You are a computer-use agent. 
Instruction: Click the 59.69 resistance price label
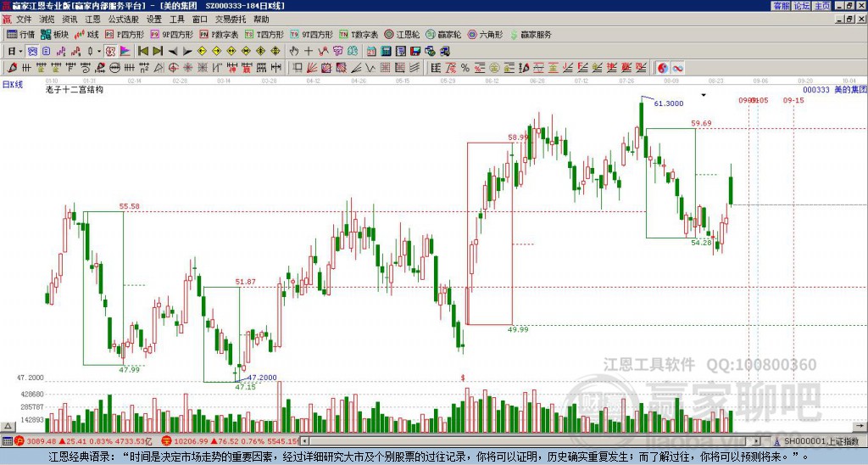701,123
